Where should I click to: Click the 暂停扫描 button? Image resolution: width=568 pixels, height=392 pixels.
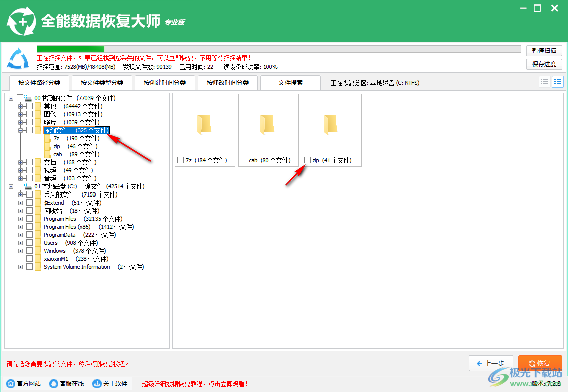point(544,51)
